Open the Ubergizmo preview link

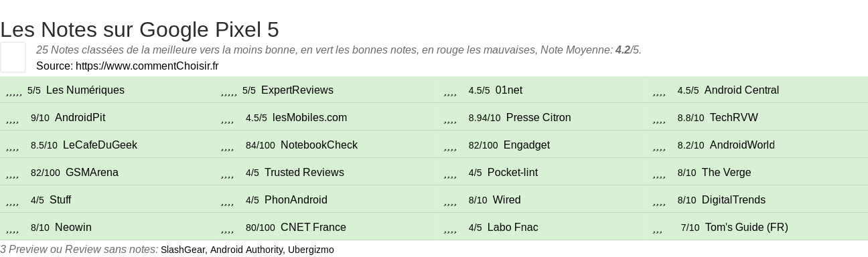pyautogui.click(x=311, y=250)
